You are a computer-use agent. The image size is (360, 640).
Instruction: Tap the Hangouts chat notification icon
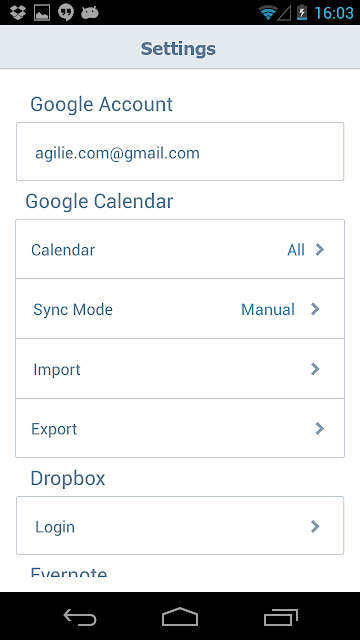click(x=66, y=13)
